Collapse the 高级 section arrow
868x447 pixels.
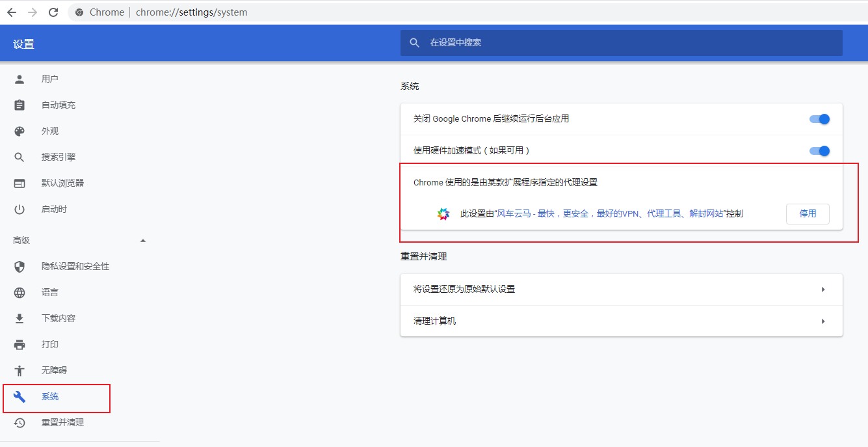click(143, 241)
